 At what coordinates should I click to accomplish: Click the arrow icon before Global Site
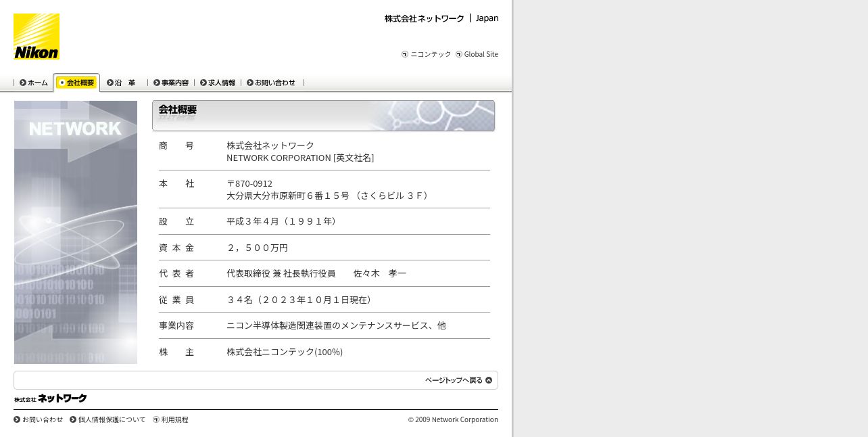pyautogui.click(x=459, y=54)
